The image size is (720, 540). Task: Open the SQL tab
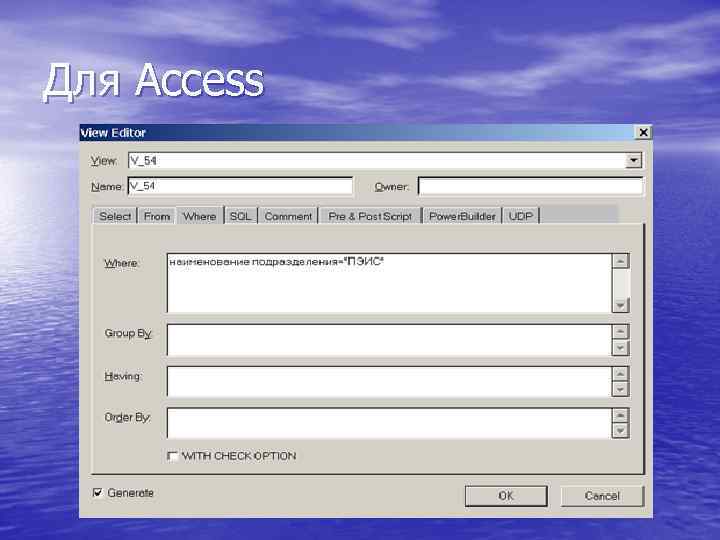241,216
